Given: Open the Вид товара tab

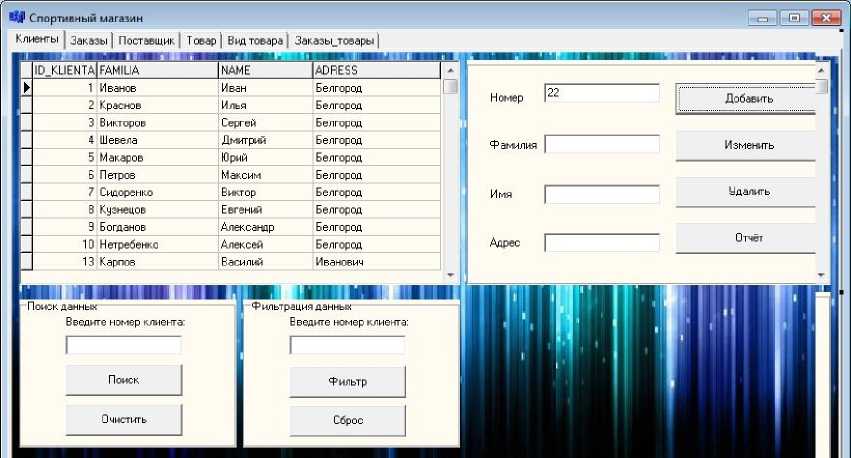Looking at the screenshot, I should (255, 41).
